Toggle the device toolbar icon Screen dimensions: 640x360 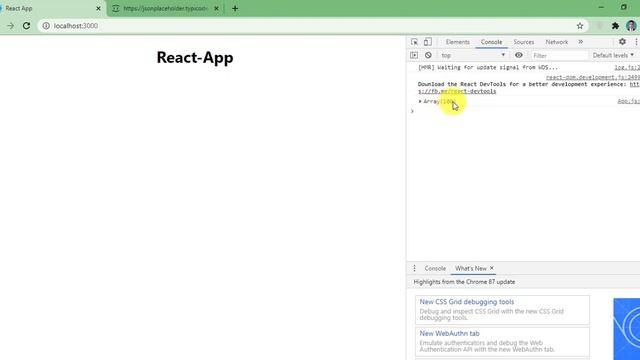(427, 42)
